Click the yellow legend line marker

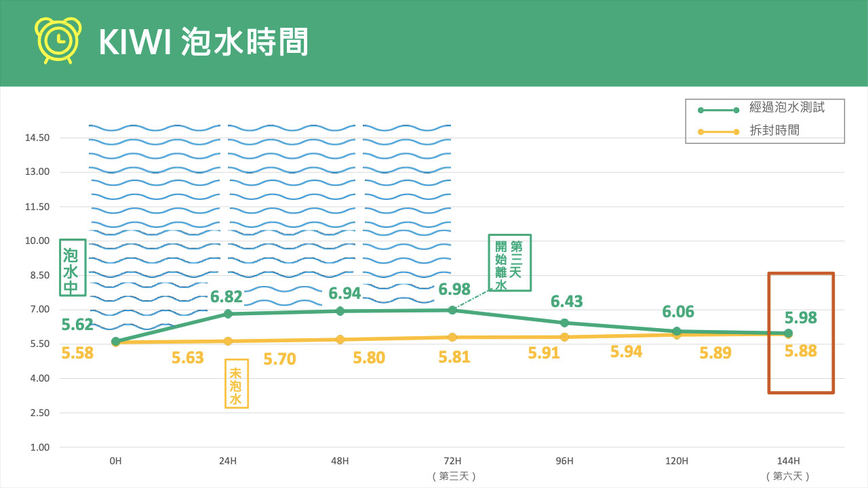(x=718, y=131)
